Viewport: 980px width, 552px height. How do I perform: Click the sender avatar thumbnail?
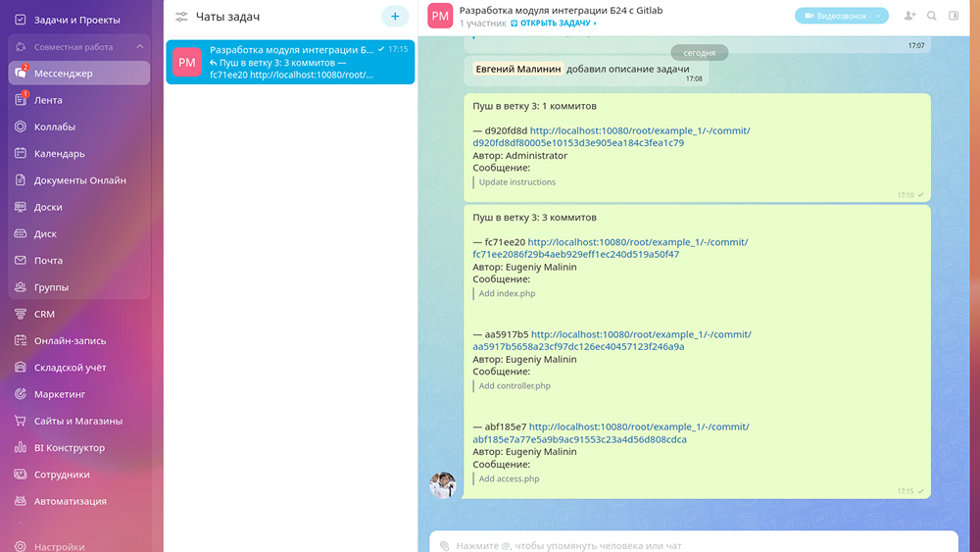tap(443, 484)
